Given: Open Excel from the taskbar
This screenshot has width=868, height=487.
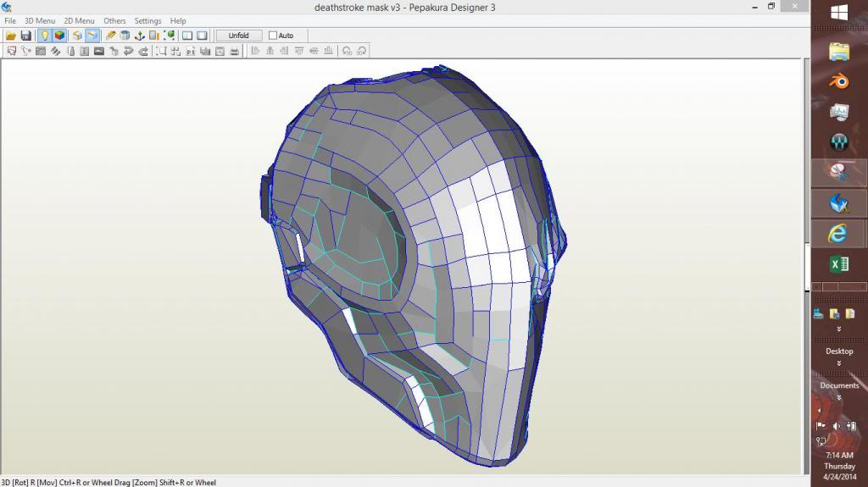Looking at the screenshot, I should (839, 264).
